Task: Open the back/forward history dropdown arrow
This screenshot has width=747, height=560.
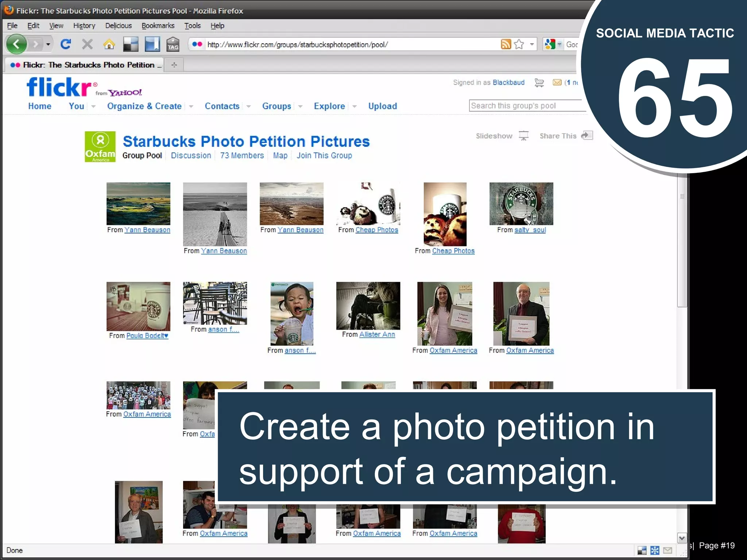Action: pos(48,44)
